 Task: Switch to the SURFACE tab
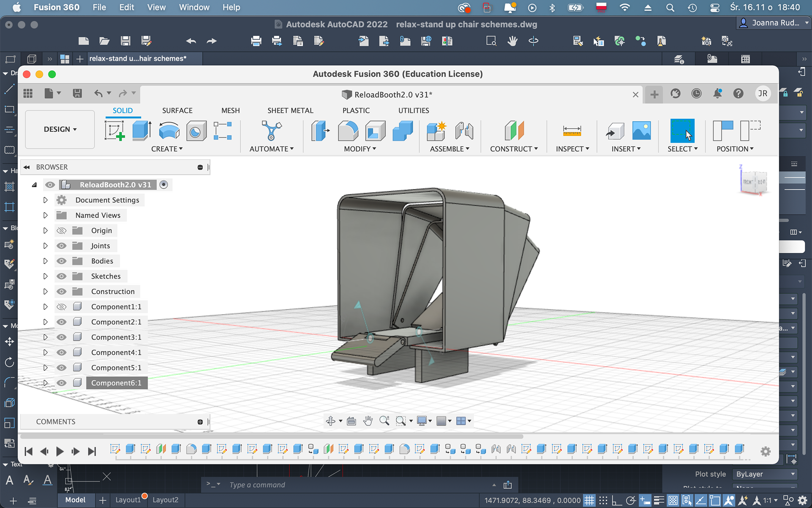coord(177,110)
